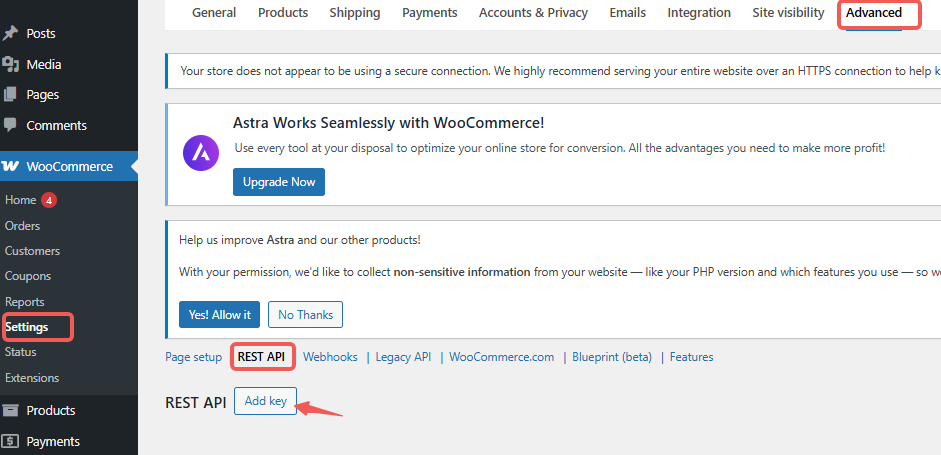This screenshot has height=455, width=941.
Task: Click the Products archive icon
Action: [x=11, y=410]
